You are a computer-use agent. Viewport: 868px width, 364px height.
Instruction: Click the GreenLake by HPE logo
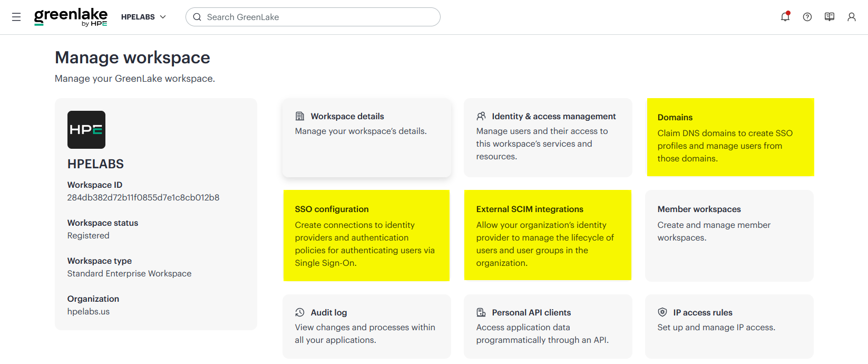pos(71,17)
